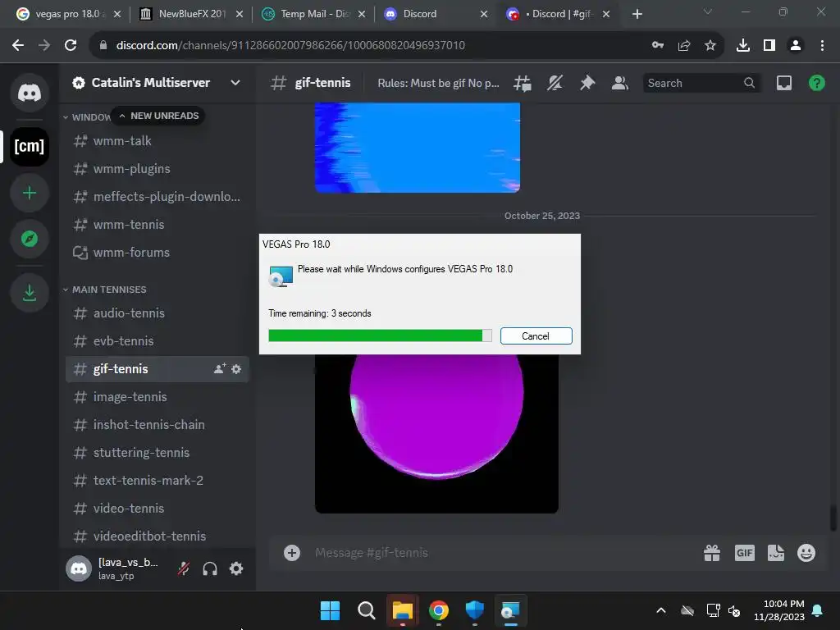Screen dimensions: 840x630
Task: Open Discord direct messages home icon
Action: click(30, 93)
